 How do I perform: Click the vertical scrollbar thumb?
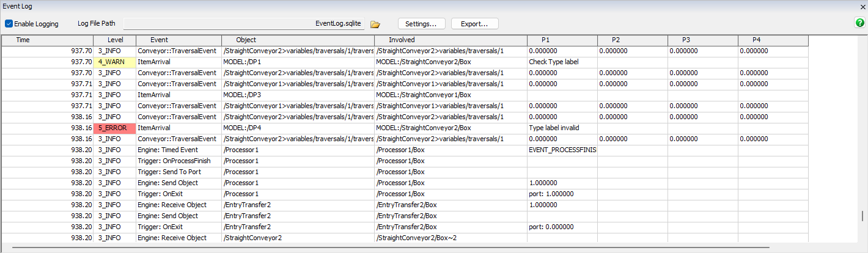862,217
